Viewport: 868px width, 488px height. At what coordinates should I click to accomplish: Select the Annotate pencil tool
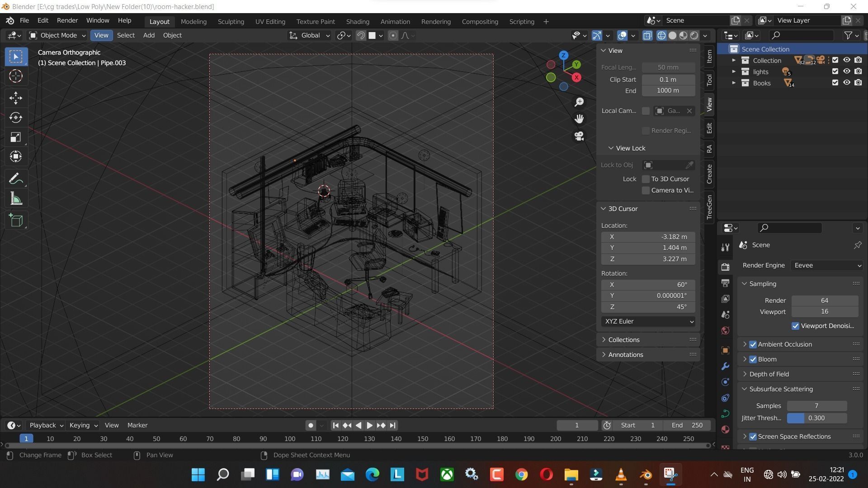tap(16, 179)
